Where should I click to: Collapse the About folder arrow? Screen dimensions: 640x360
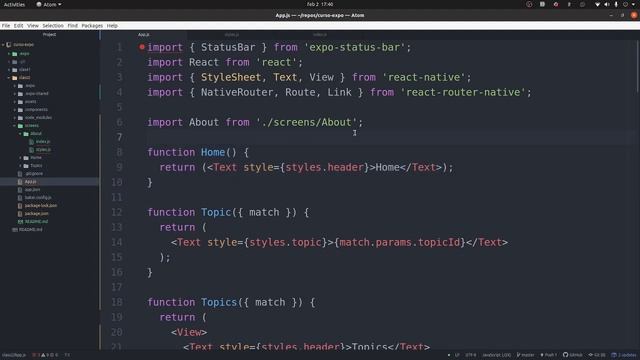coord(20,133)
